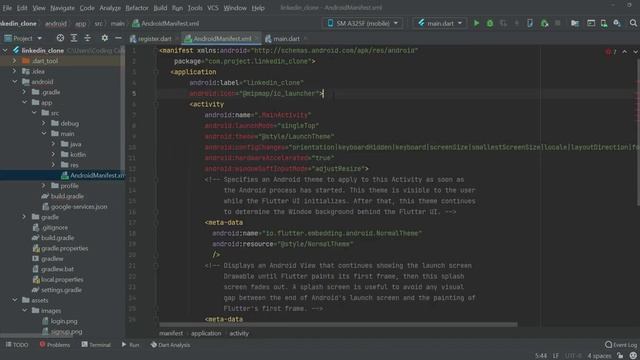Go to the previous highlighted error with the up arrow
The height and width of the screenshot is (360, 640).
click(x=624, y=52)
